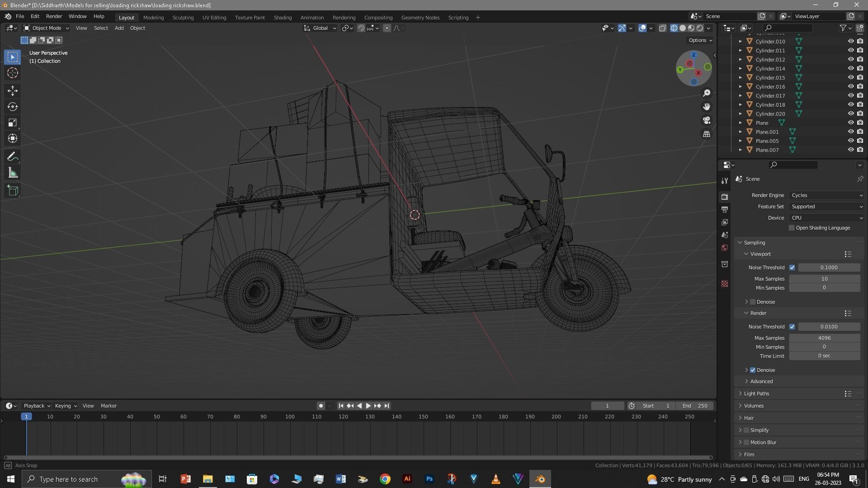Open the Render properties tab
Screen dimensions: 868x488
coord(725,197)
